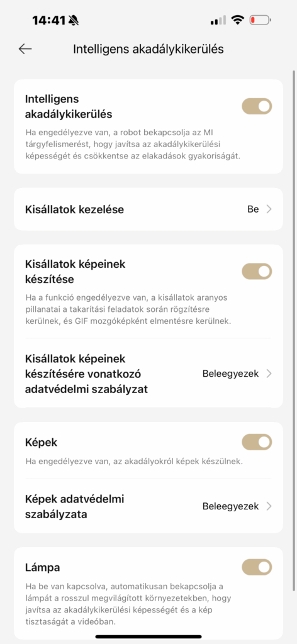The image size is (297, 644).
Task: Tap the silent mode bell icon
Action: [x=74, y=19]
